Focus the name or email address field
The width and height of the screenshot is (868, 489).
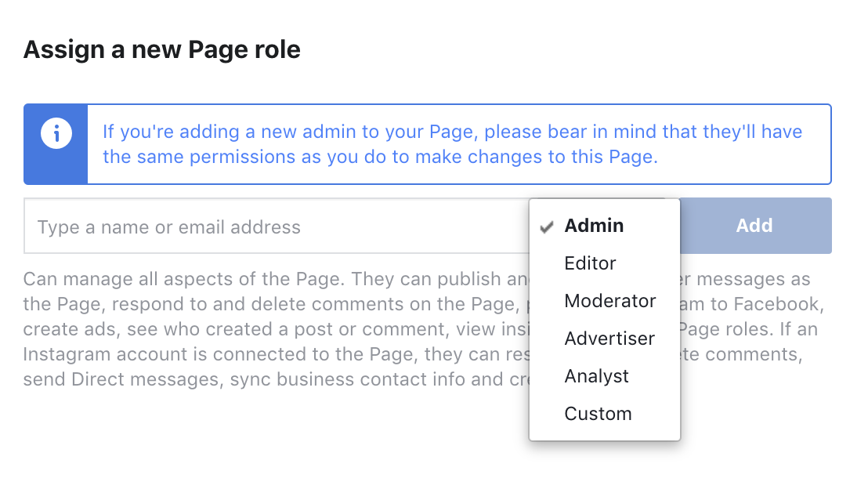277,226
